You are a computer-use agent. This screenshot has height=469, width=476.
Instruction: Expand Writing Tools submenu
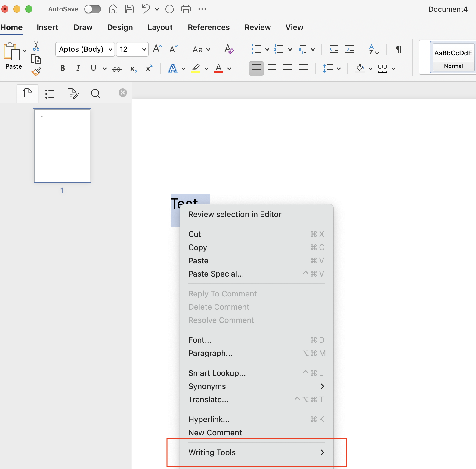click(x=257, y=452)
